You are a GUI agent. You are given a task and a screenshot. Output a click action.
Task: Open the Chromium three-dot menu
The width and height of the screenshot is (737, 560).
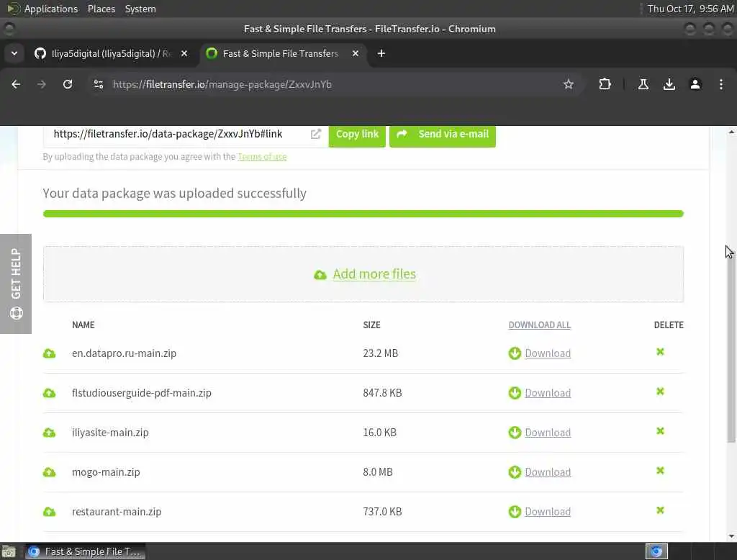click(x=721, y=84)
